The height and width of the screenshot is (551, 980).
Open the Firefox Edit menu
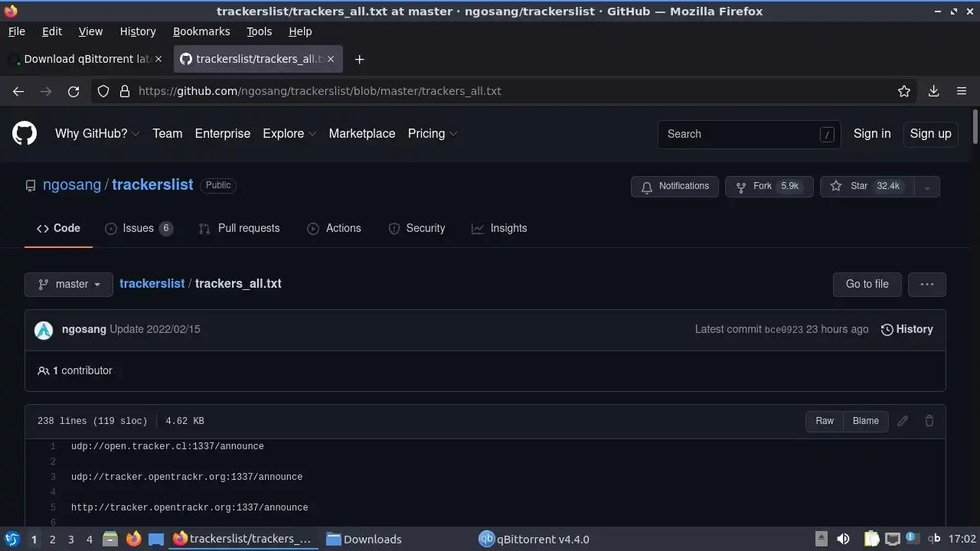[52, 31]
